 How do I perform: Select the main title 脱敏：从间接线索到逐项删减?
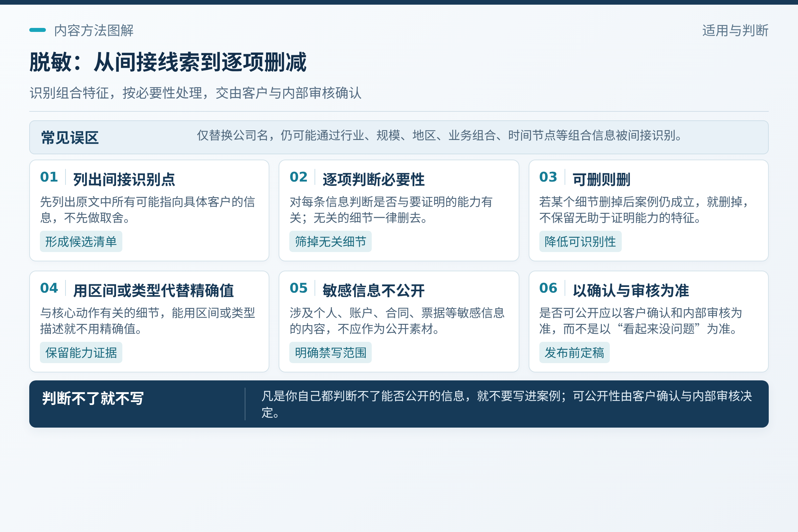[x=168, y=62]
